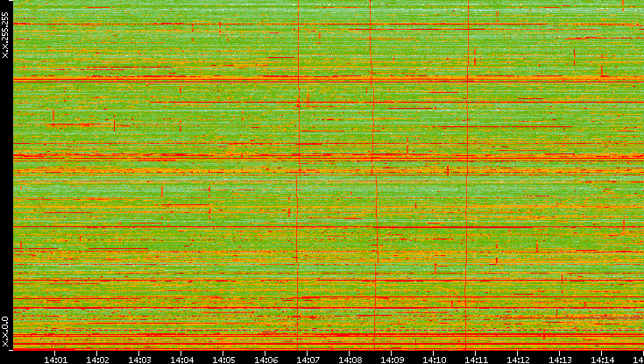This screenshot has height=364, width=644.
Task: Select the 14:12 tick label
Action: click(518, 360)
